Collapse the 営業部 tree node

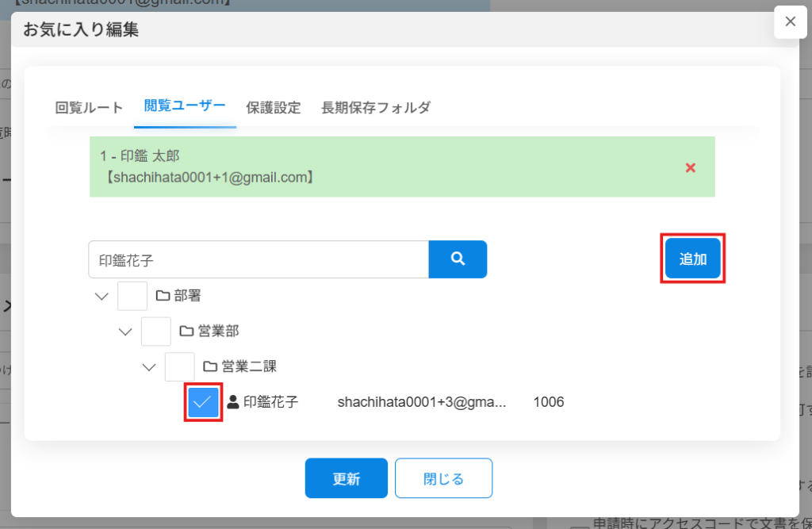click(125, 331)
